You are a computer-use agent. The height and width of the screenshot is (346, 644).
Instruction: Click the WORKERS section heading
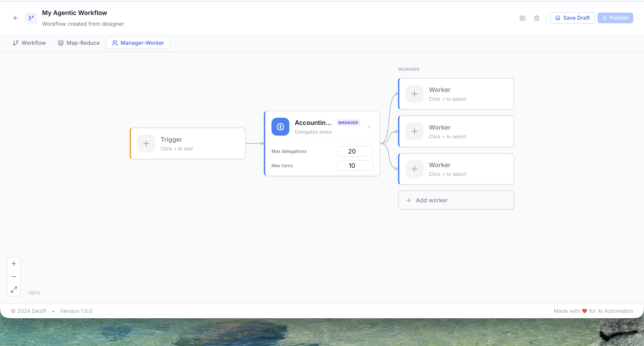(409, 69)
